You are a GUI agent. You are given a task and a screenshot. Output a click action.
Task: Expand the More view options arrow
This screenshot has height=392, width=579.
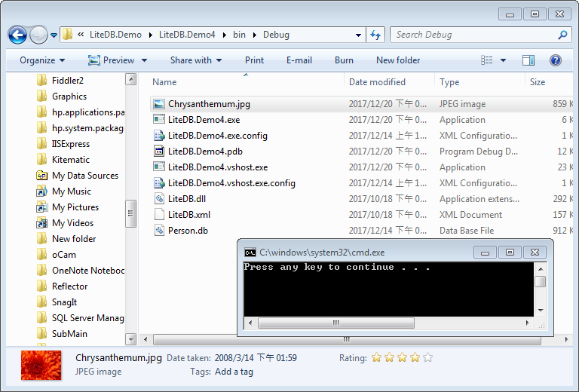503,60
